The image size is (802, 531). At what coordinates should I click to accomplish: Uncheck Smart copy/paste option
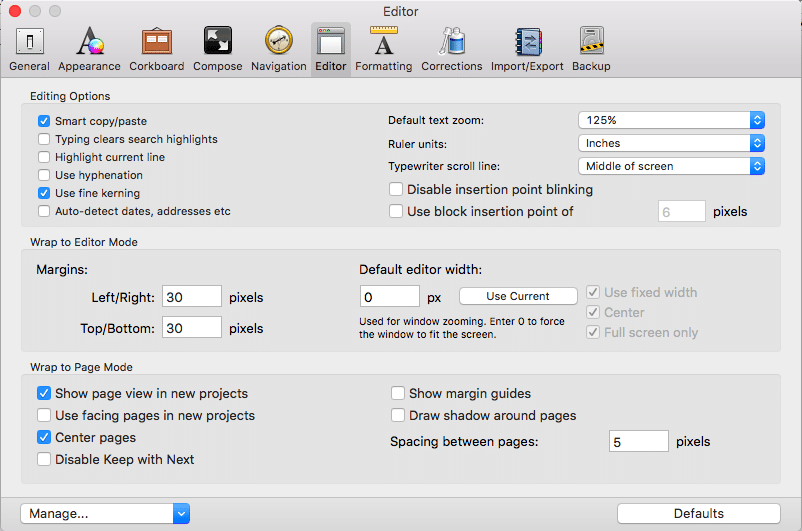44,121
